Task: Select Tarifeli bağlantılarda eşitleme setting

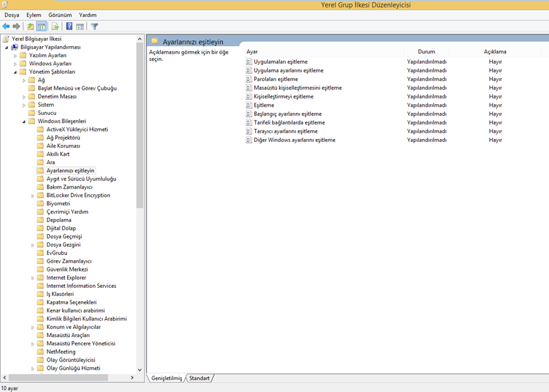Action: 289,122
